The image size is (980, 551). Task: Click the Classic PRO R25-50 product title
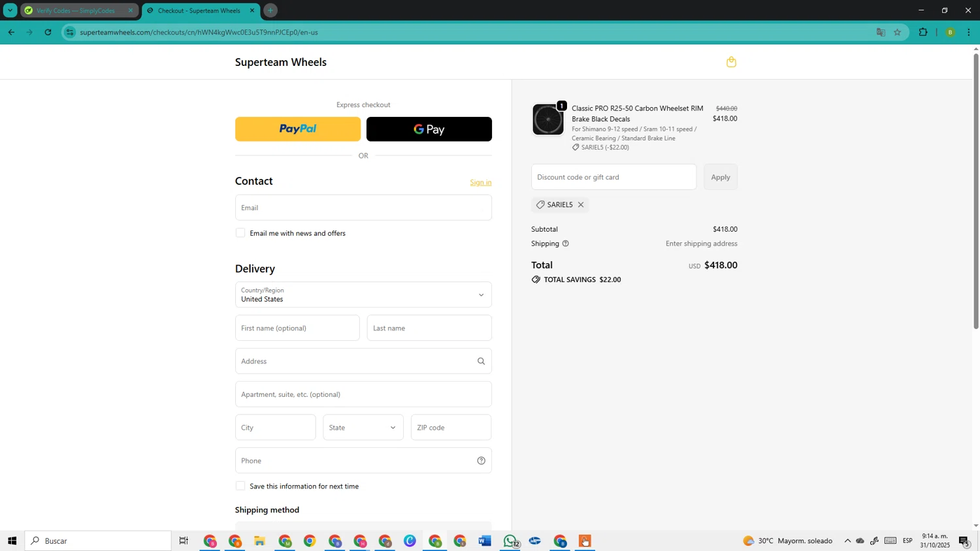point(638,114)
